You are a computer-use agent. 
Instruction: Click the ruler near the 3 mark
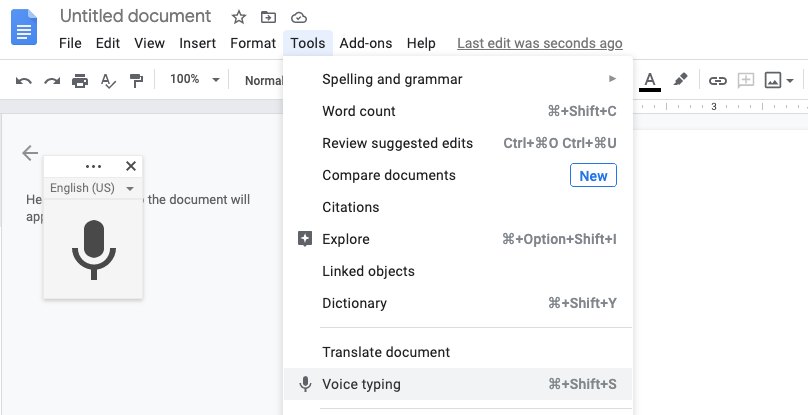point(714,107)
